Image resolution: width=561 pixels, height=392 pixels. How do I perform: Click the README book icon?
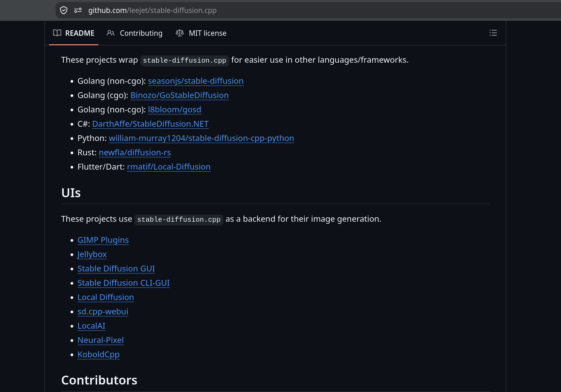pyautogui.click(x=57, y=33)
